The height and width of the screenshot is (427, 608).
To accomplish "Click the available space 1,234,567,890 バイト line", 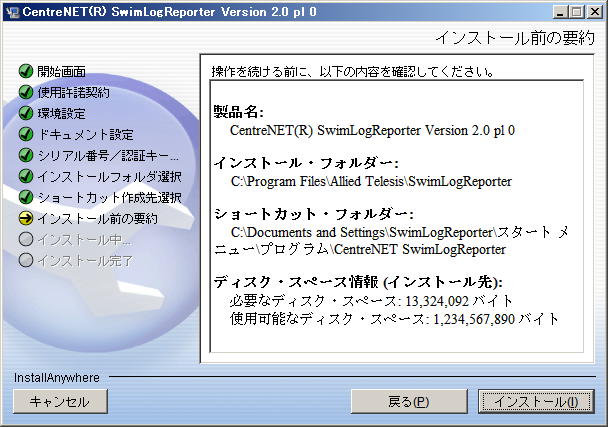I will tap(394, 319).
